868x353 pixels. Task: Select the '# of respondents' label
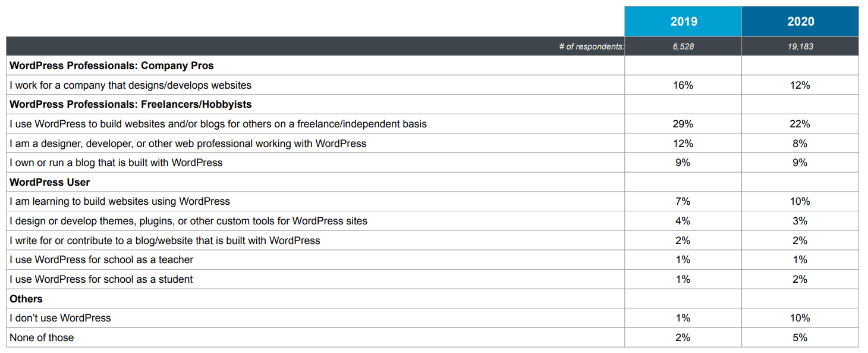pos(591,46)
